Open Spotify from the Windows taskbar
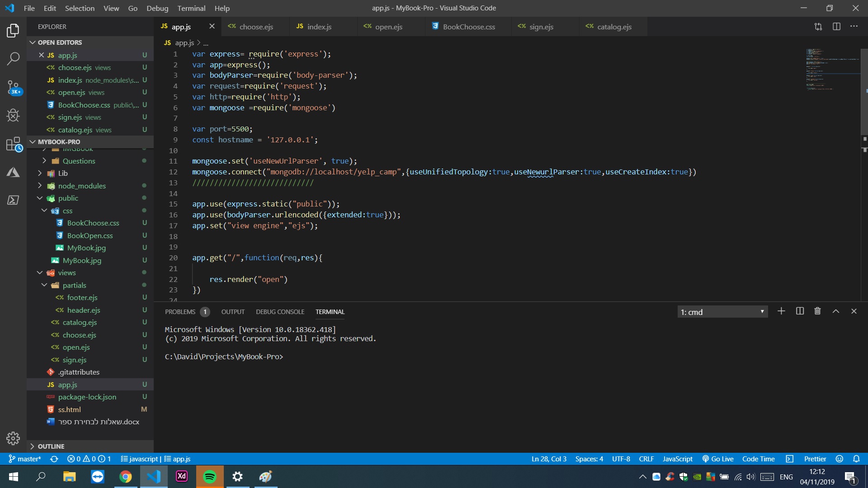 (x=210, y=476)
